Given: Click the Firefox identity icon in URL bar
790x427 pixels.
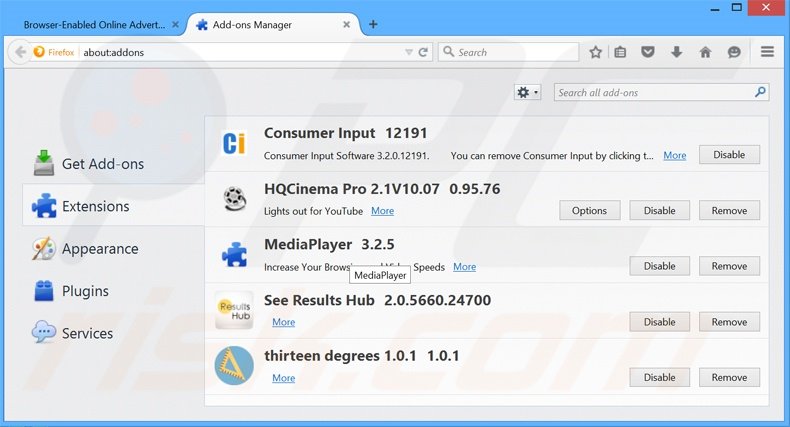Looking at the screenshot, I should (x=39, y=52).
